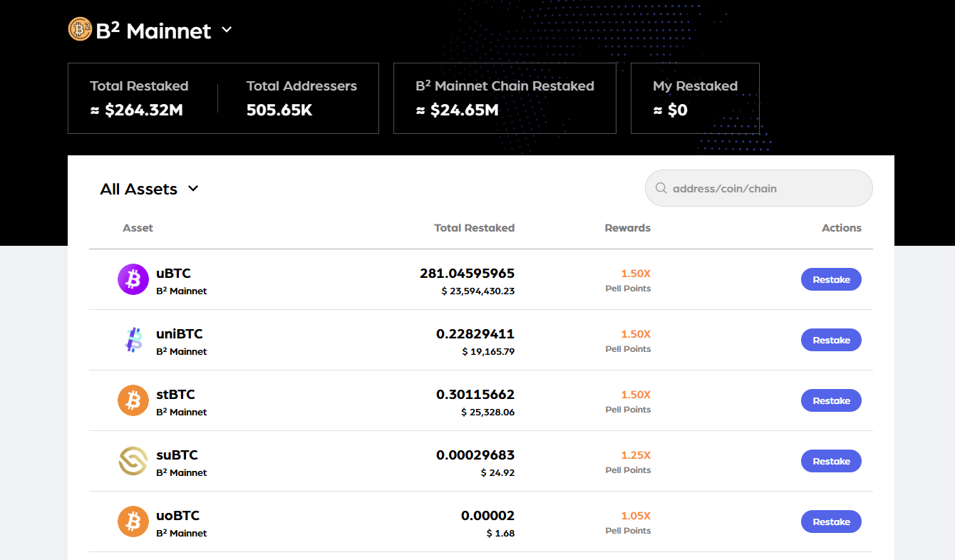Click the Asset column header
Screen dimensions: 955x560
tap(138, 228)
